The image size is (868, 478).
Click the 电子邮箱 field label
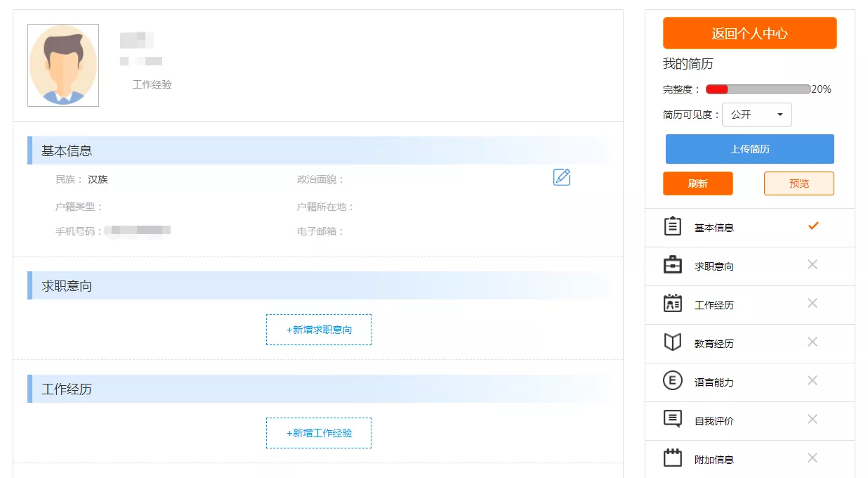[321, 231]
